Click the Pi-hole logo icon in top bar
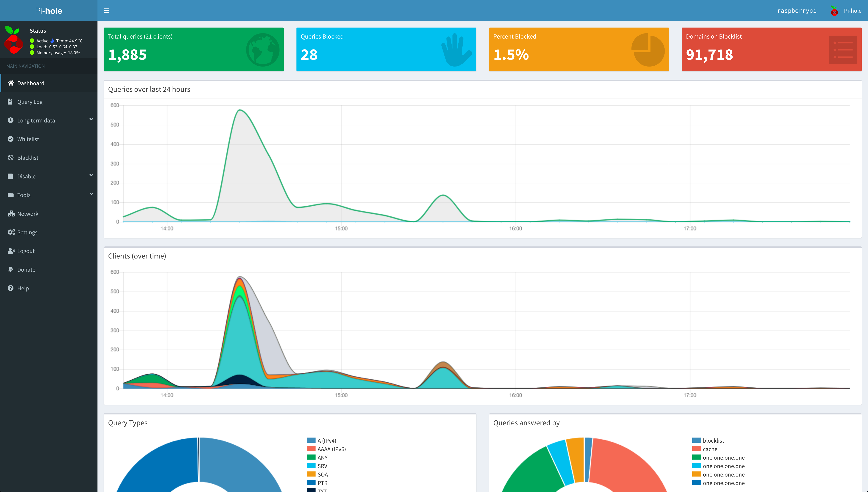 click(x=834, y=11)
